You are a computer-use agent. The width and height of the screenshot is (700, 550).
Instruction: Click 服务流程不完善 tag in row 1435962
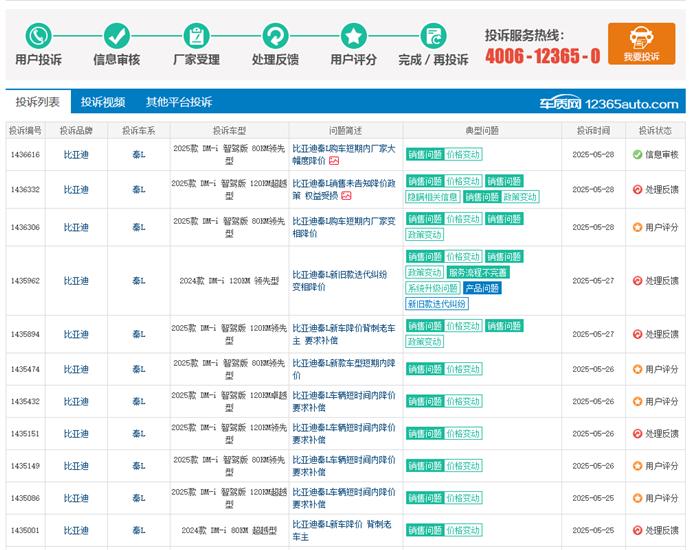coord(478,272)
